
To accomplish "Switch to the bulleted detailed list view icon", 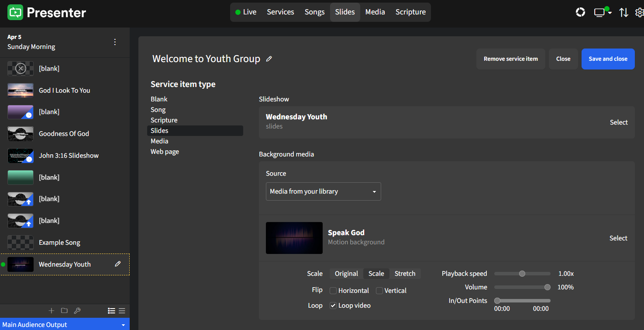I will point(111,311).
